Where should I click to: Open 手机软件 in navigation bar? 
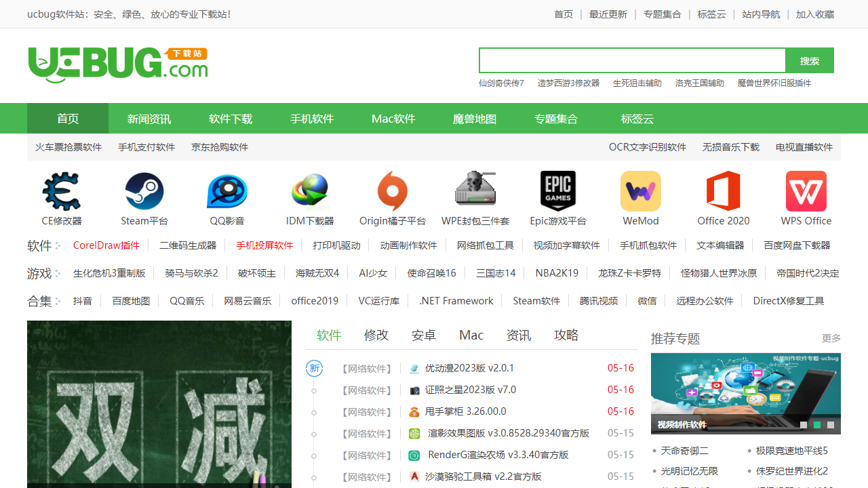(x=312, y=119)
